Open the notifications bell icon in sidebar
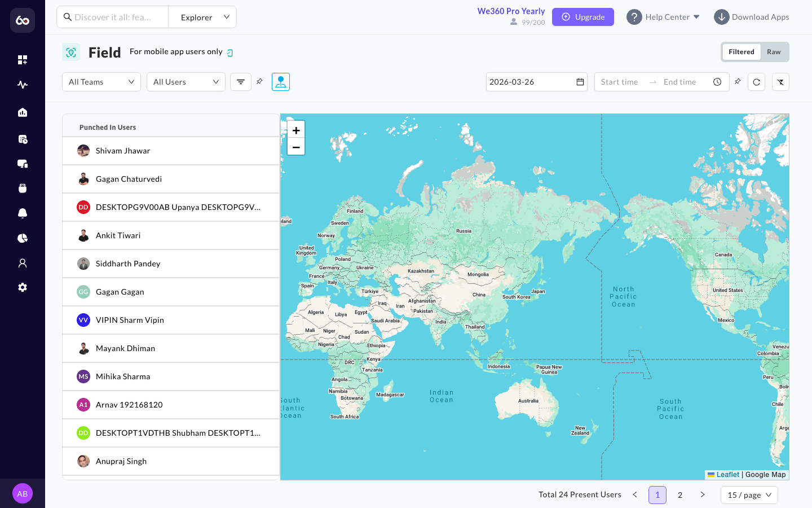The width and height of the screenshot is (812, 508). 23,213
